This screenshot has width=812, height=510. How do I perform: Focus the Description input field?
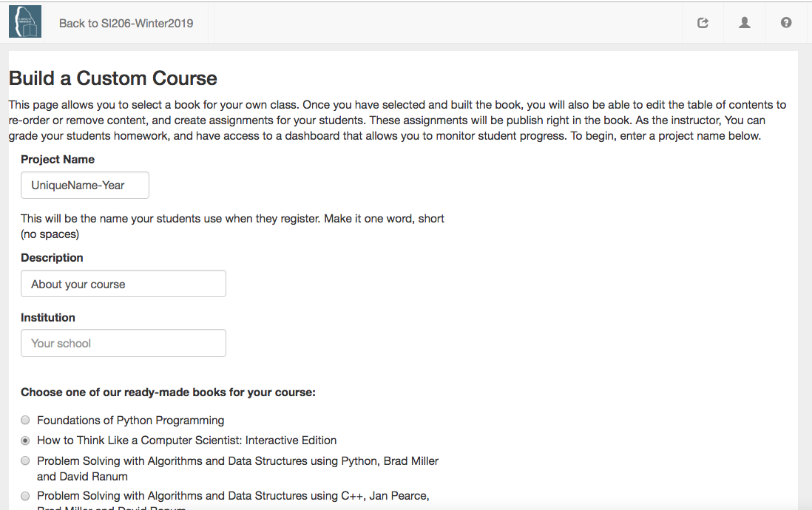point(124,284)
